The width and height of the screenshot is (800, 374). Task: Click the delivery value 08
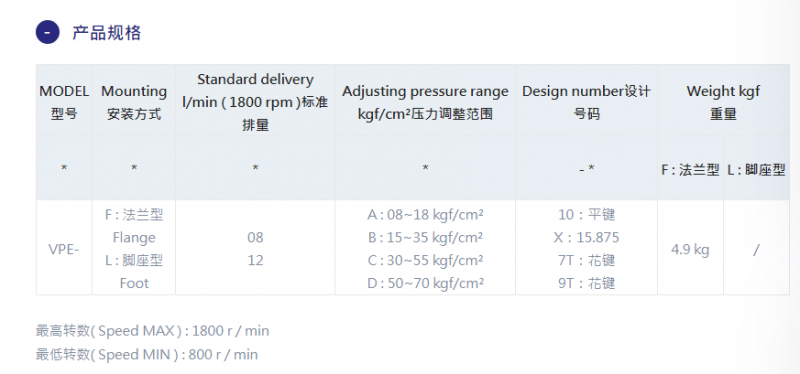click(255, 237)
